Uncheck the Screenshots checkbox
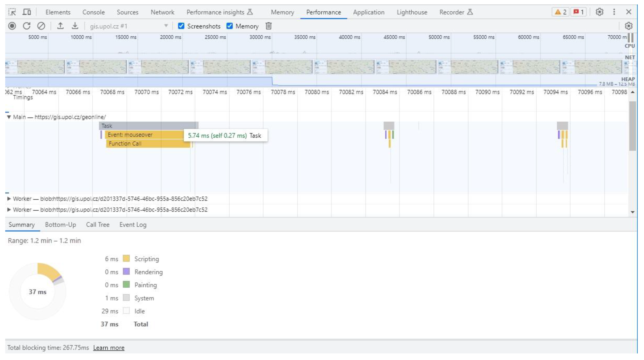Screen dimensions: 644x360 coord(181,26)
